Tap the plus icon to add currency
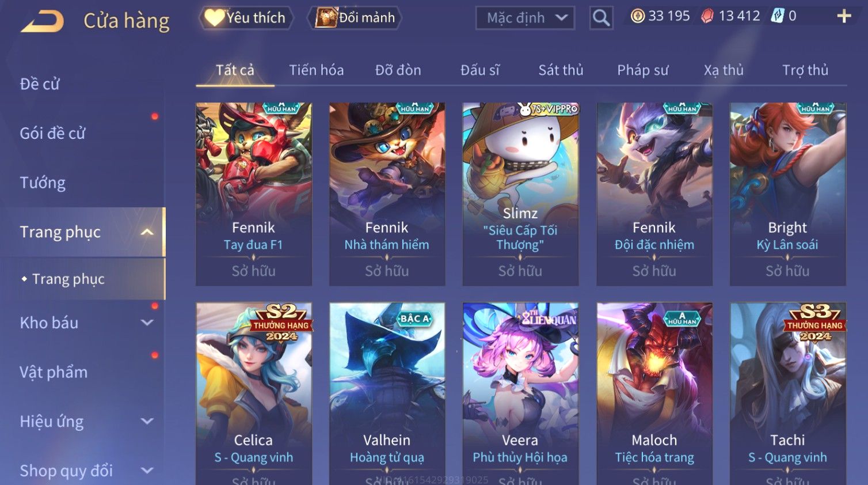The width and height of the screenshot is (868, 485). pyautogui.click(x=844, y=16)
